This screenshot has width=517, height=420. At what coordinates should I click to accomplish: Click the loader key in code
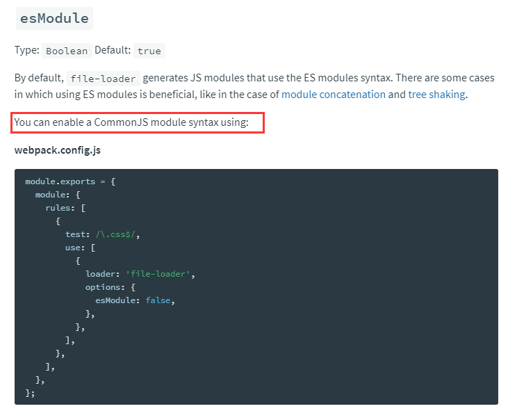click(102, 274)
